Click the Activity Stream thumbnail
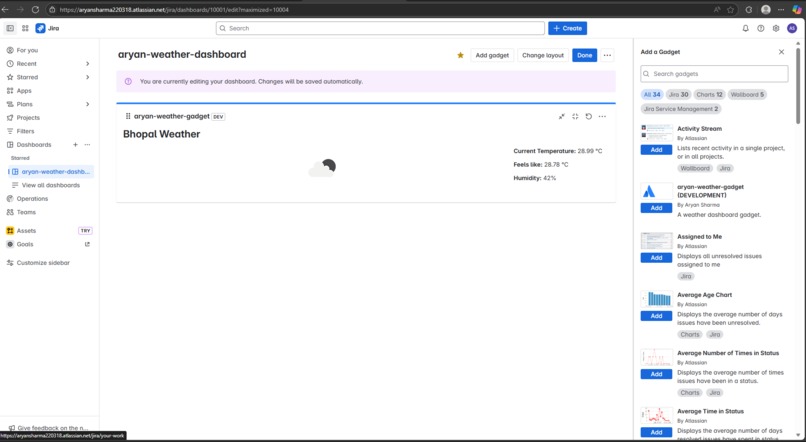 click(x=656, y=133)
